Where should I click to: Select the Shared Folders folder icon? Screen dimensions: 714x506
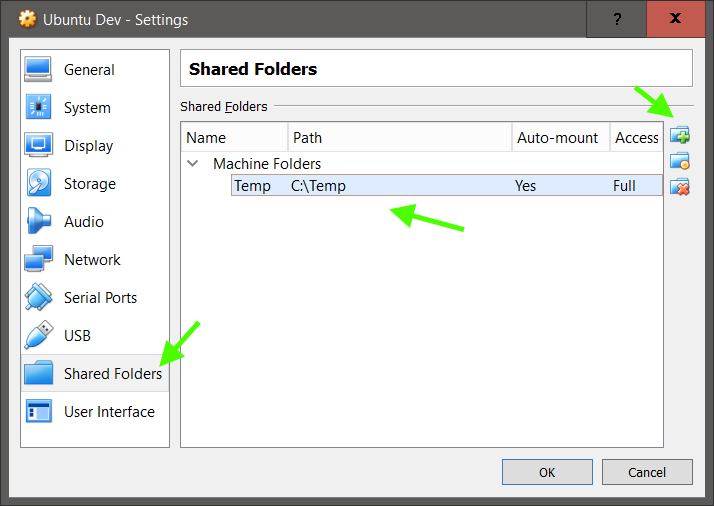[x=38, y=373]
